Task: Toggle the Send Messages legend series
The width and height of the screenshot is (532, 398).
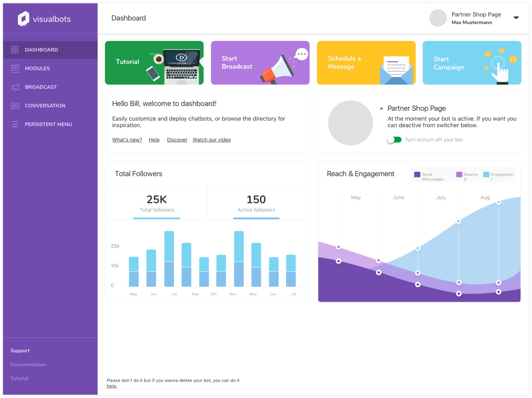Action: point(417,175)
